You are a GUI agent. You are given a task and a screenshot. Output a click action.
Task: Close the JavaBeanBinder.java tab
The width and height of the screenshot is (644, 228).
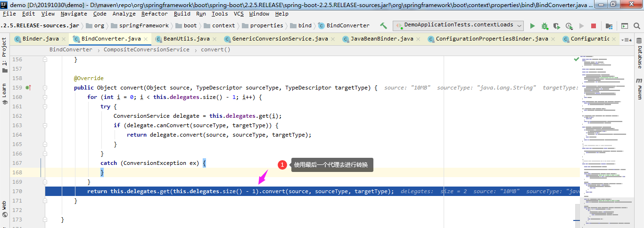click(419, 39)
